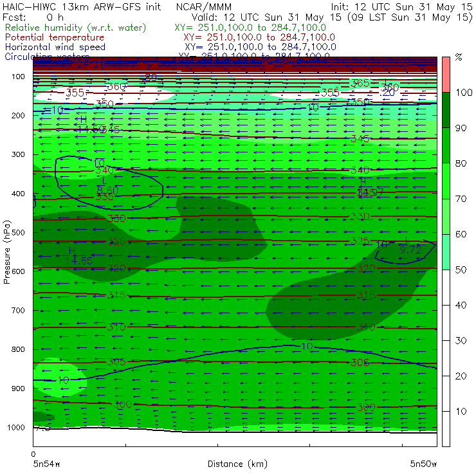Click the 'L 8.60' wind minimum label
Viewport: 476px width, 476px height.
tap(107, 186)
